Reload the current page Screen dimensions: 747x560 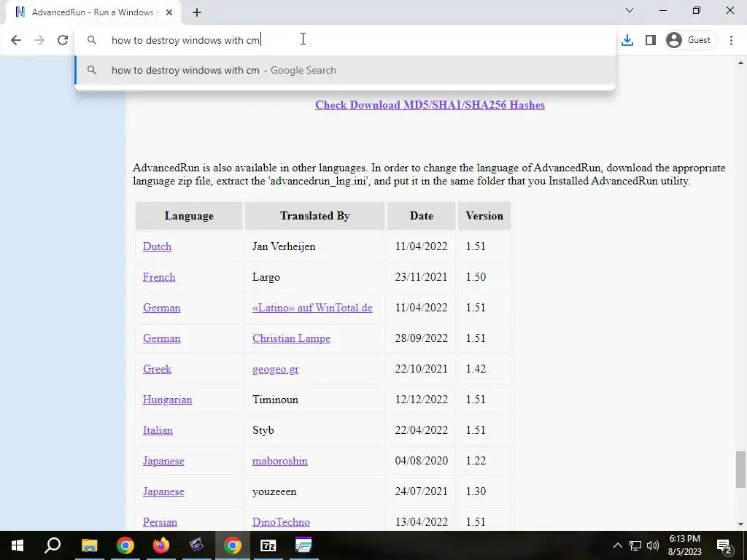(63, 40)
